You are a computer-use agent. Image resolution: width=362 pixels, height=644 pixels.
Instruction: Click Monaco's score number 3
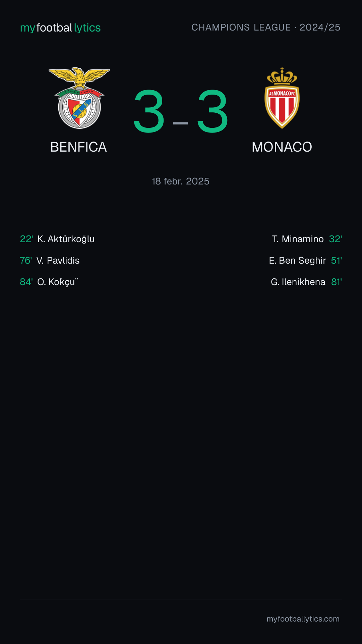tap(213, 111)
